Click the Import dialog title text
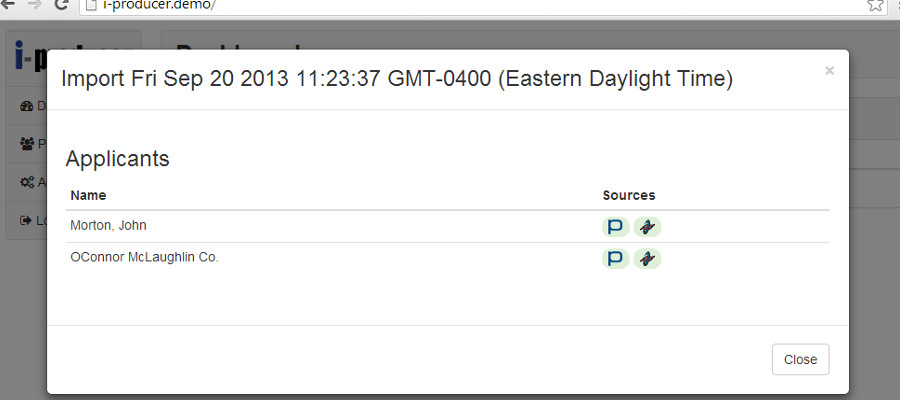900x400 pixels. pos(397,79)
